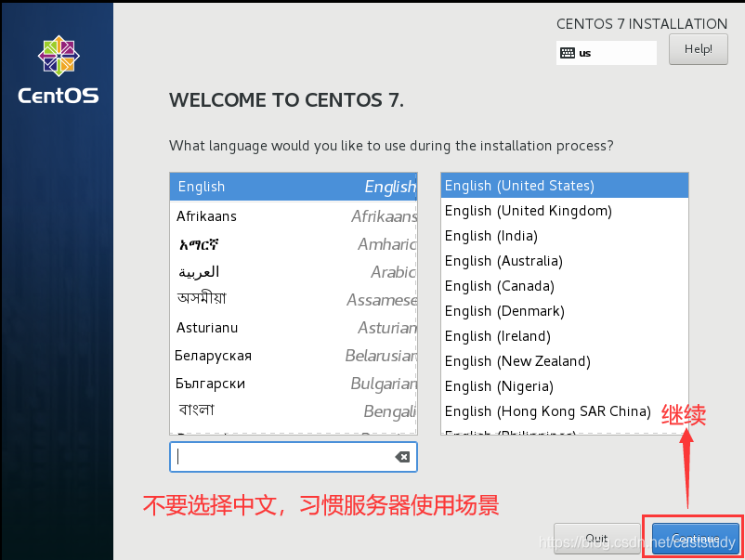Choose English (United Kingdom) locale
Screen dimensions: 745x560
(x=565, y=211)
